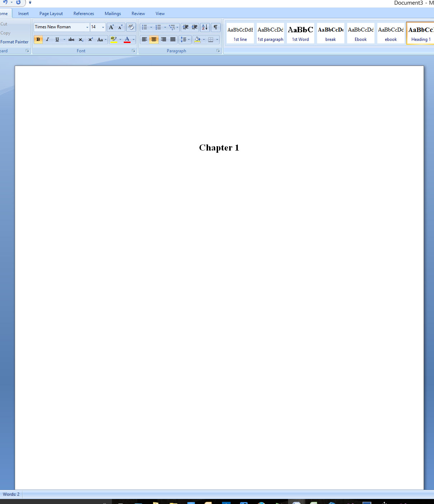Toggle Bold formatting
Screen dimensions: 434x504
(x=38, y=39)
